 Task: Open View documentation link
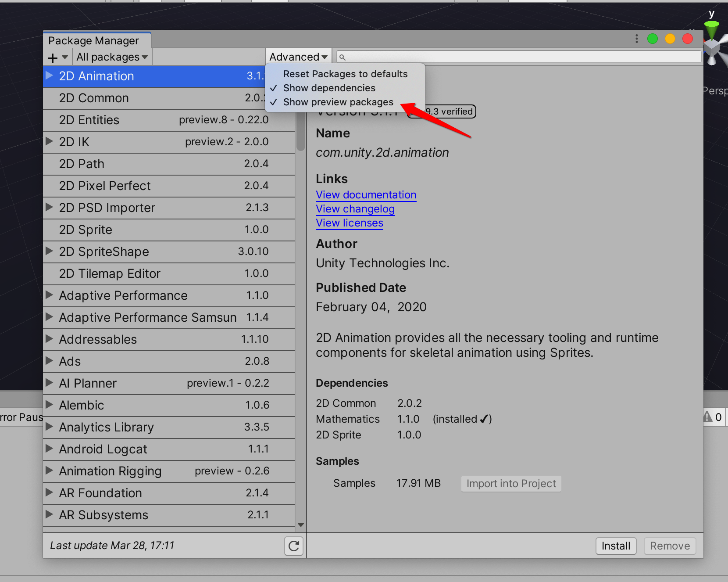pyautogui.click(x=366, y=194)
